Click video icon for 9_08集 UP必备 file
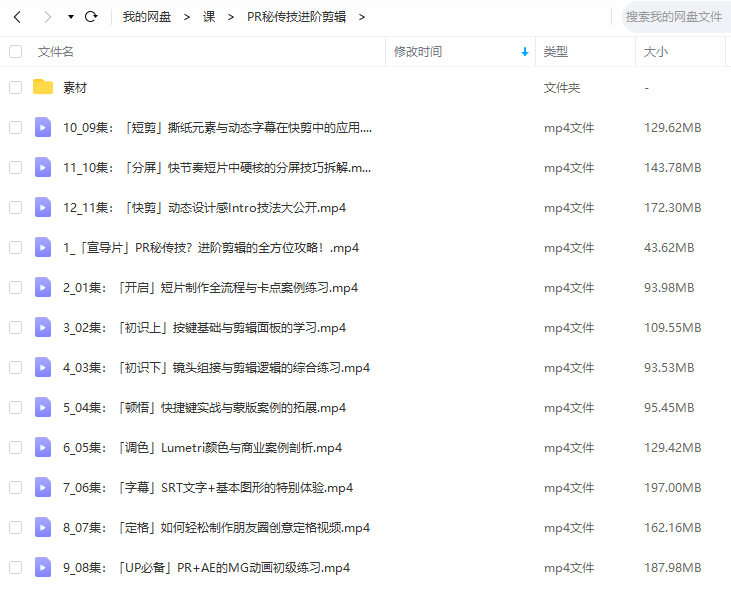 (x=43, y=567)
